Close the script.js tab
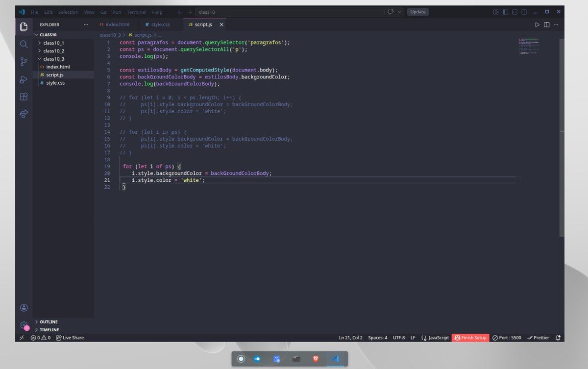Viewport: 588px width, 369px height. pyautogui.click(x=221, y=25)
